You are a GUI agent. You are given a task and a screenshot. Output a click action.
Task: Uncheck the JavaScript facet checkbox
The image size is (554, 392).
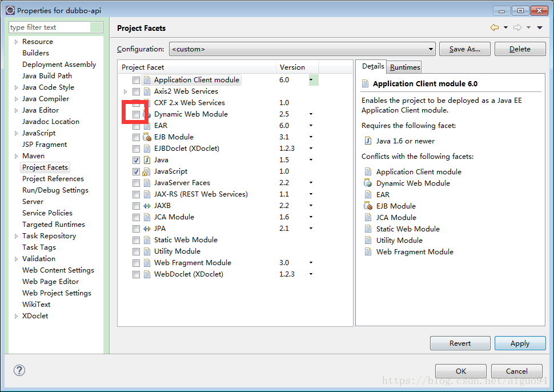(x=136, y=172)
